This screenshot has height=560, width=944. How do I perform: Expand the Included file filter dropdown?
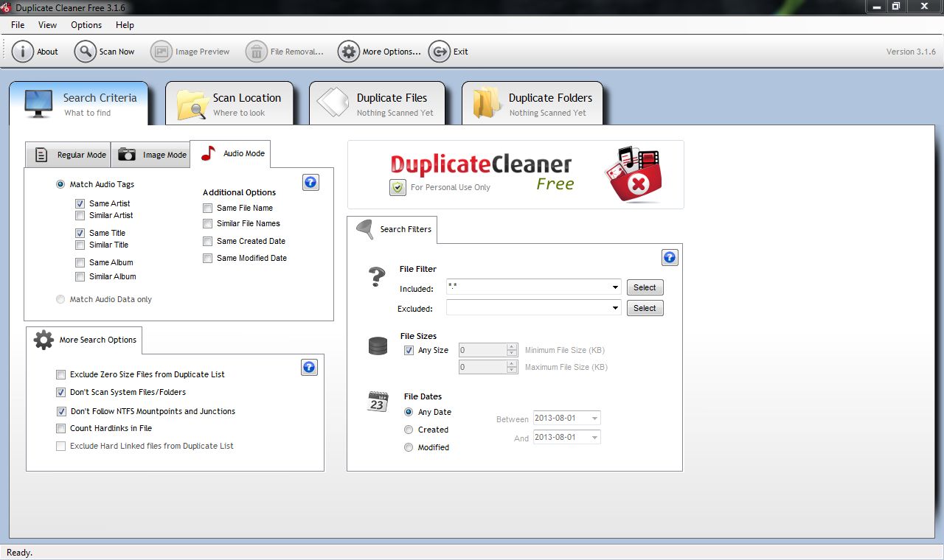coord(615,287)
